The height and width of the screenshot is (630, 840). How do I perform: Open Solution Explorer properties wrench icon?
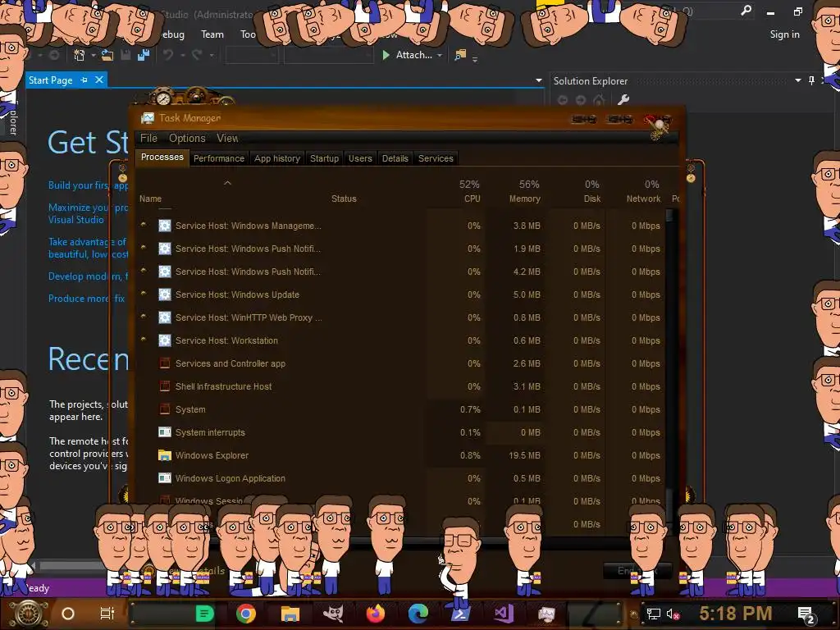pyautogui.click(x=623, y=99)
